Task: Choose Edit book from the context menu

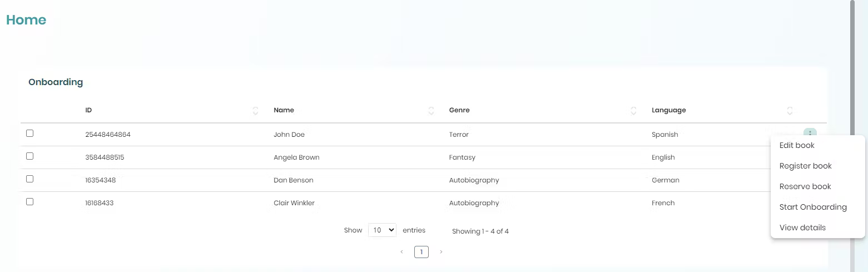Action: click(x=797, y=145)
